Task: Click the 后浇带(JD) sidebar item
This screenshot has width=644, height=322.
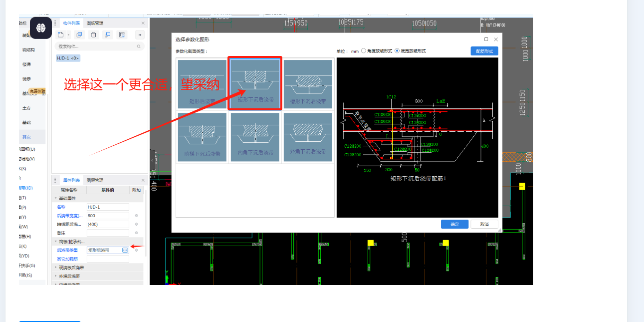Action: (x=27, y=188)
